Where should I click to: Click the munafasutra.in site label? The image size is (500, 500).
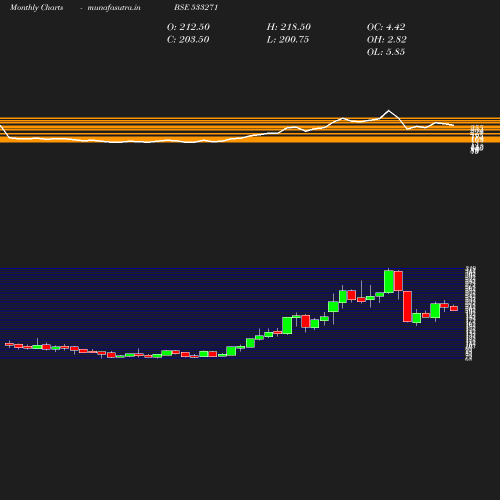(114, 7)
